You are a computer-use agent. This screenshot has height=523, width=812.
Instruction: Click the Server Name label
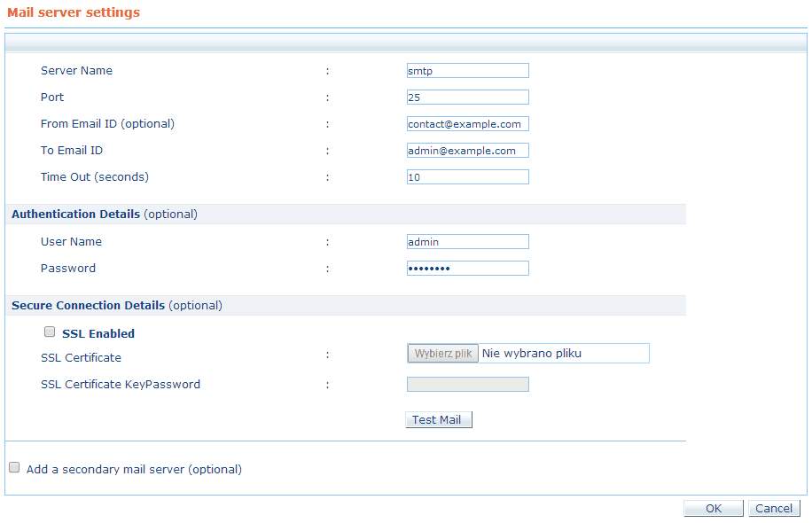[76, 70]
